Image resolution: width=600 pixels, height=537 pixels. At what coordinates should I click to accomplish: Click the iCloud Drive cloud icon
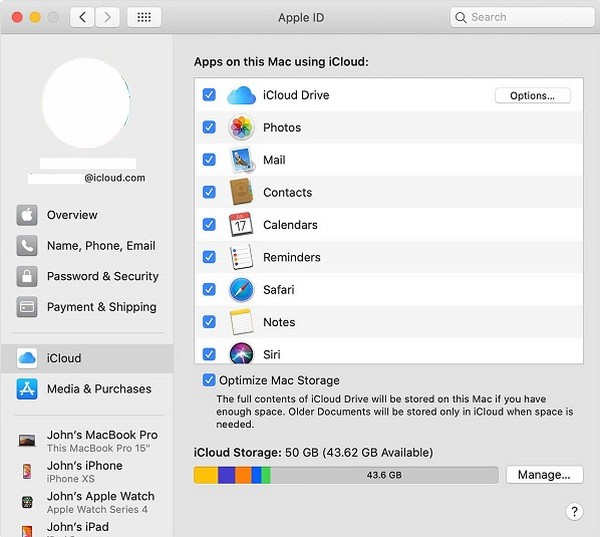(x=241, y=95)
